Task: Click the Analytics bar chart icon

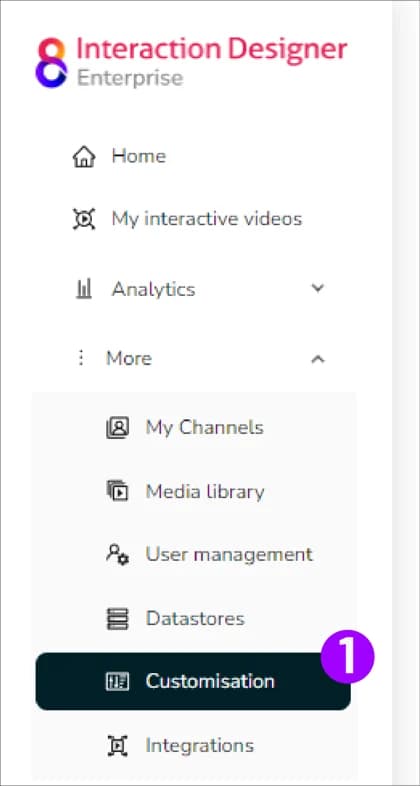Action: pyautogui.click(x=84, y=289)
